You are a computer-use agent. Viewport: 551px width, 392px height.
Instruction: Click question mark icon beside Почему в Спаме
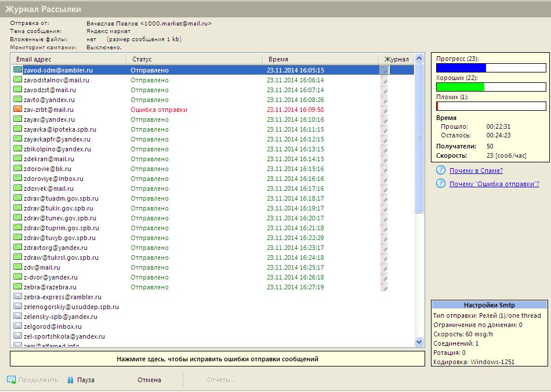(441, 170)
